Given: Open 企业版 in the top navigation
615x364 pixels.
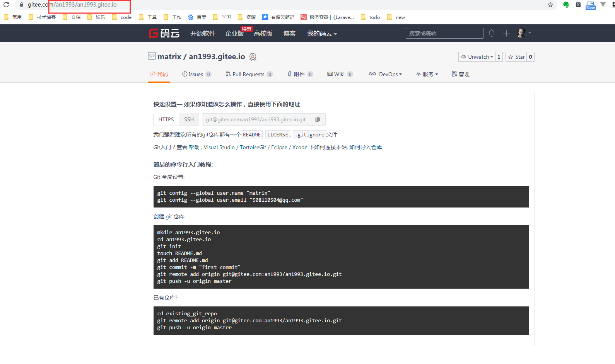Looking at the screenshot, I should pos(235,34).
